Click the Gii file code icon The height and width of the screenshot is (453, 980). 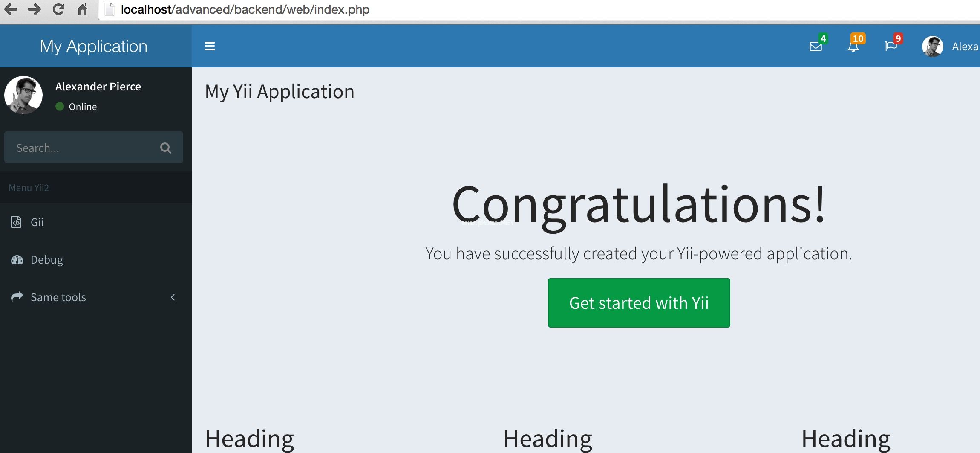tap(16, 222)
